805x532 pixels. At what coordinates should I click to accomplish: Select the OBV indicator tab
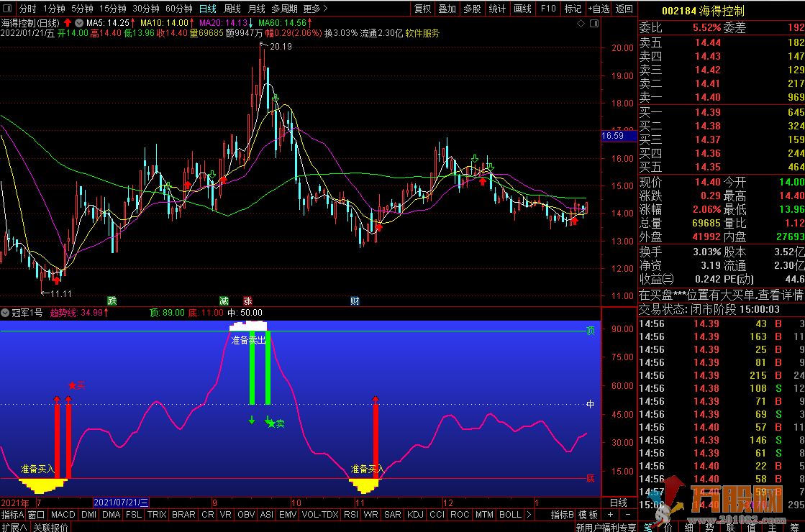(247, 515)
